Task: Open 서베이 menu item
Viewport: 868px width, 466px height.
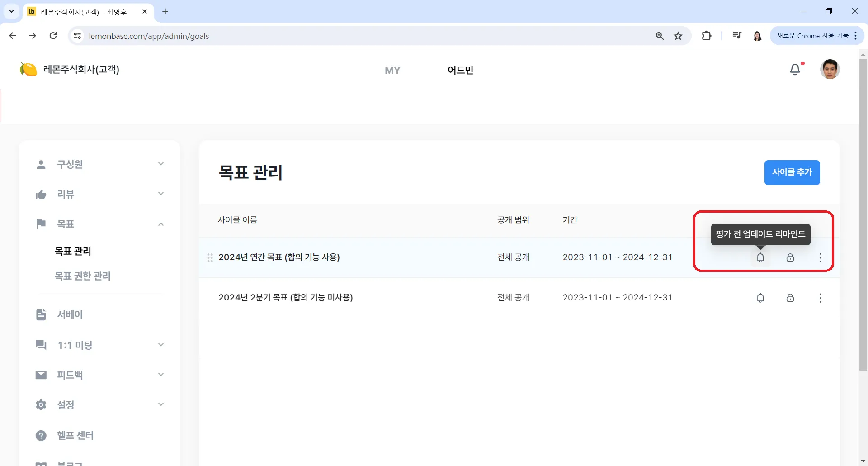Action: 70,314
